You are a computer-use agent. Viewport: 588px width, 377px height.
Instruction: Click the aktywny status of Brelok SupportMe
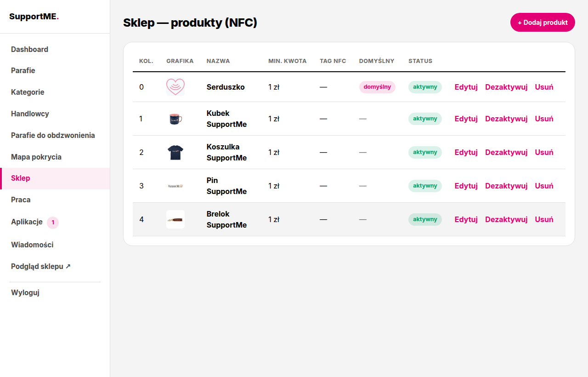click(x=425, y=219)
